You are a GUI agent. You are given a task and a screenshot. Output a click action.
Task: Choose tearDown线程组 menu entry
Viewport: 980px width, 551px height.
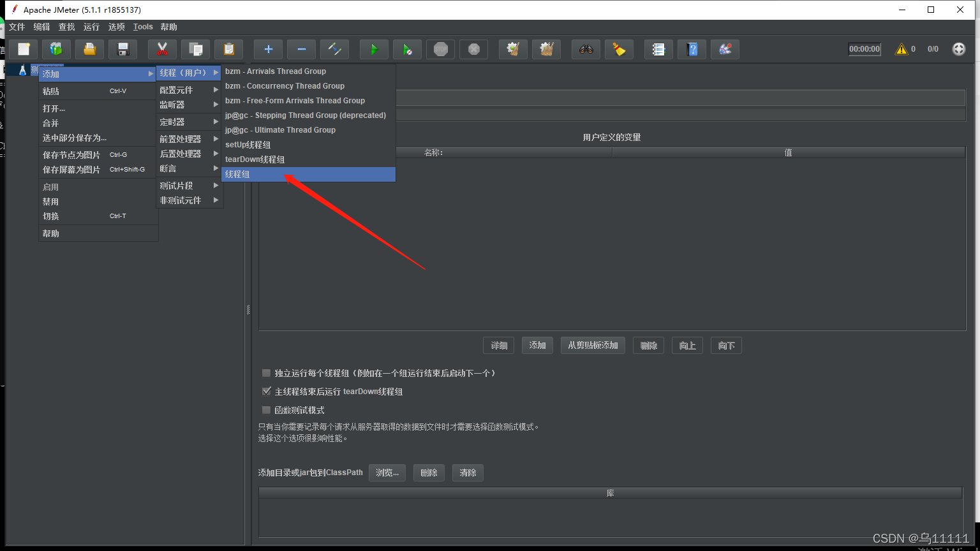[x=308, y=159]
